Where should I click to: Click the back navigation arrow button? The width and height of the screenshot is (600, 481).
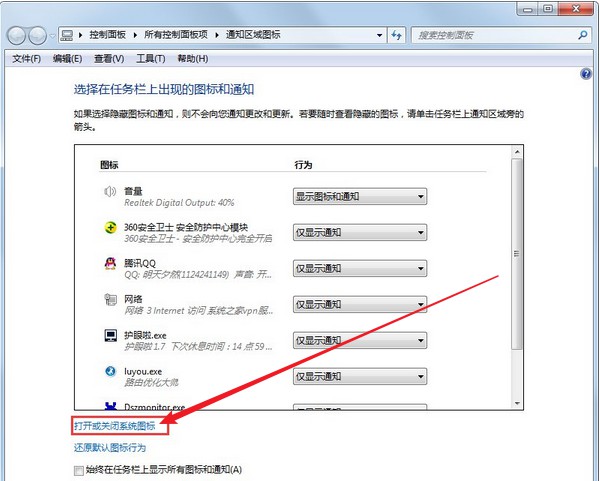(x=17, y=35)
